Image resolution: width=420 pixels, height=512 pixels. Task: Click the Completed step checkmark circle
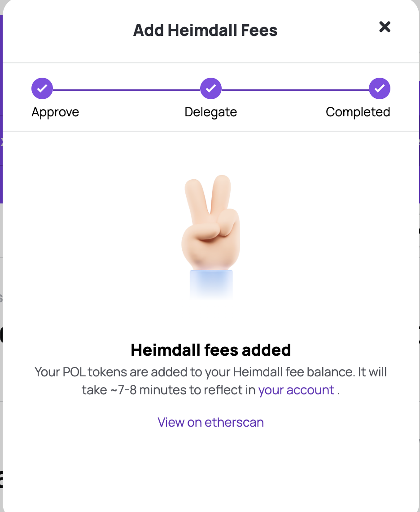(x=380, y=89)
